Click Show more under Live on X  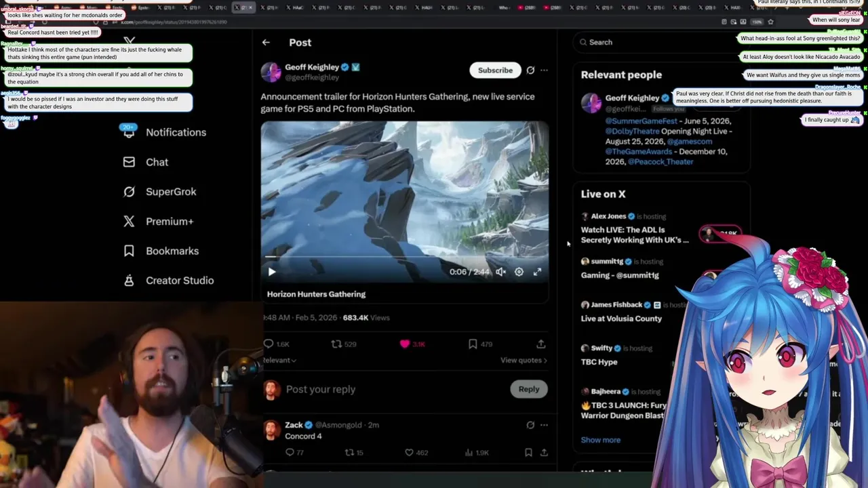tap(600, 440)
